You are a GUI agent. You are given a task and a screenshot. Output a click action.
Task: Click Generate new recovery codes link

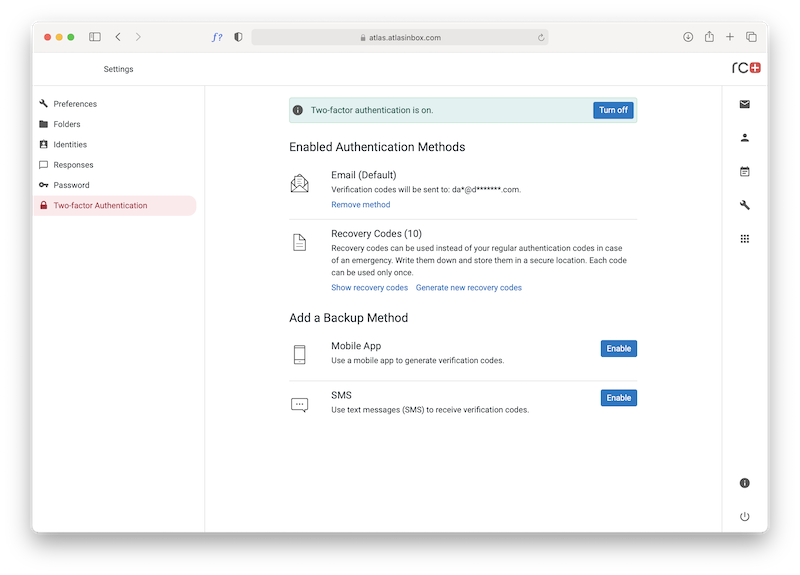tap(469, 288)
